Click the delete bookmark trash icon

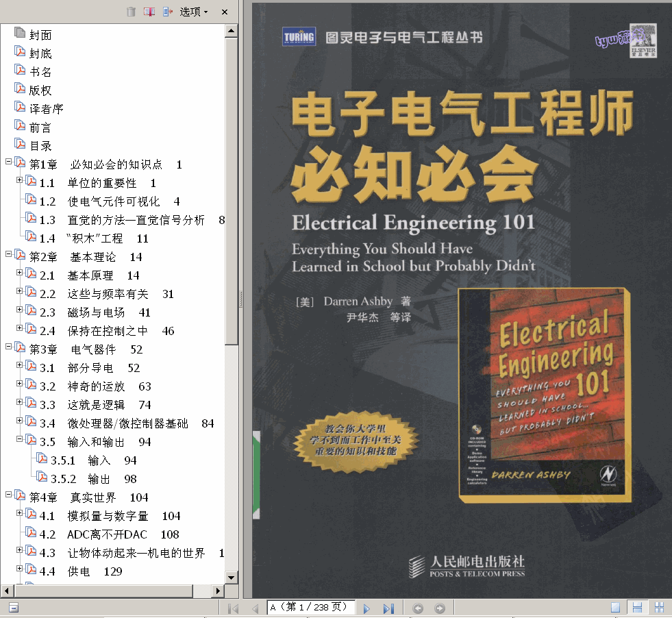131,12
